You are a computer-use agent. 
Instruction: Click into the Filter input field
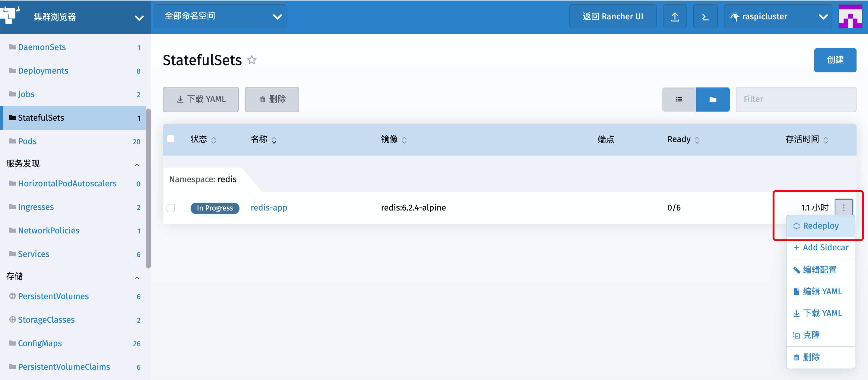(x=796, y=100)
